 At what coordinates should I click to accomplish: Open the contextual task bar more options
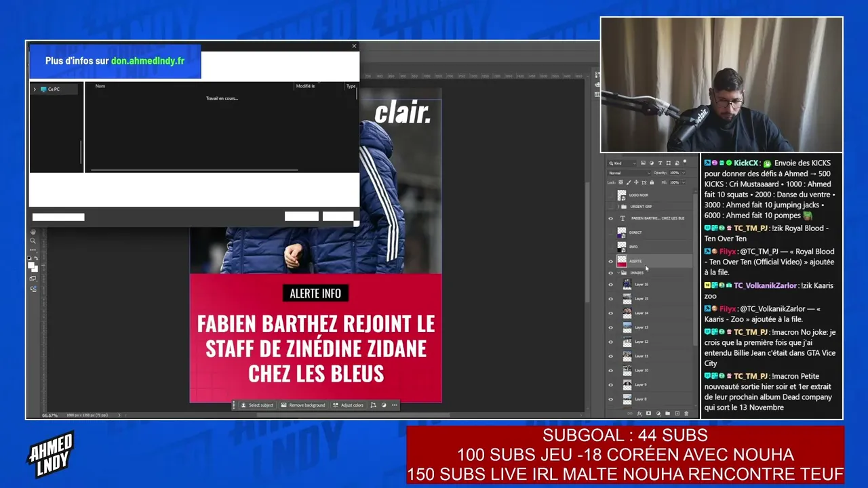395,405
